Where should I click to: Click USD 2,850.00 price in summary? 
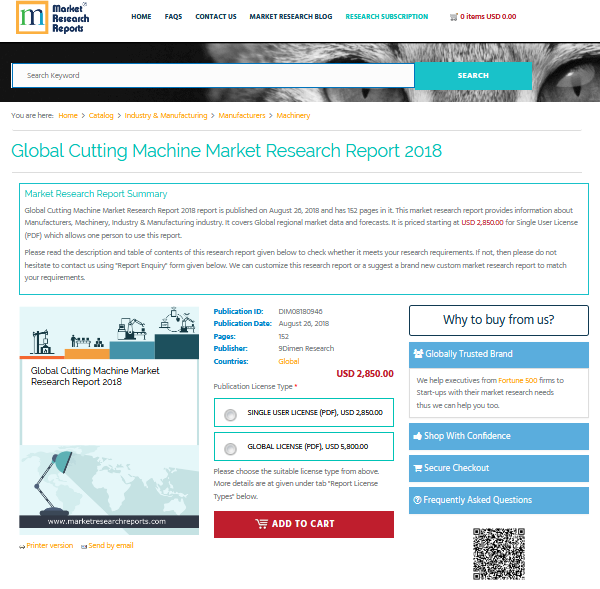482,223
